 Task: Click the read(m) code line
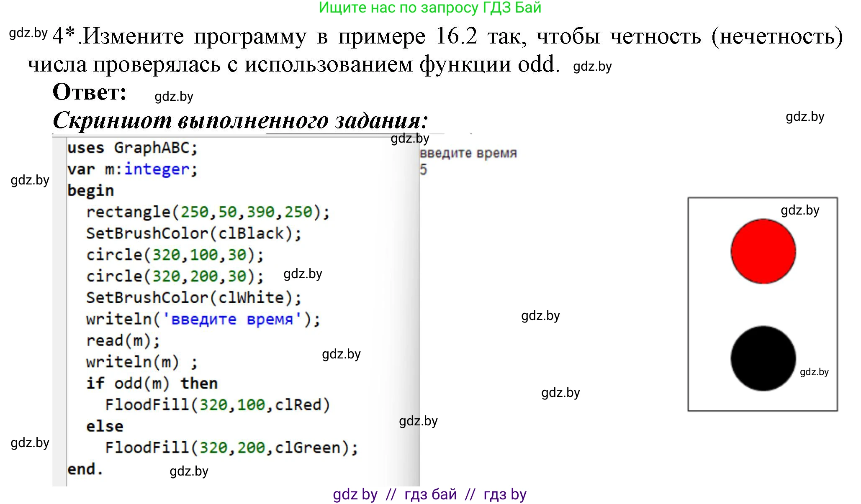123,340
